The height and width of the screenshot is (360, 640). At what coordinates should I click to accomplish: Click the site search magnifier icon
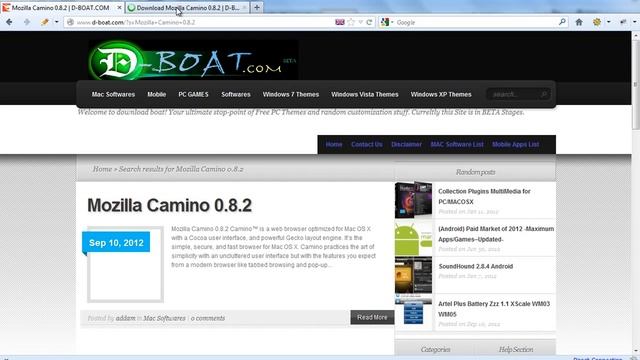click(544, 94)
